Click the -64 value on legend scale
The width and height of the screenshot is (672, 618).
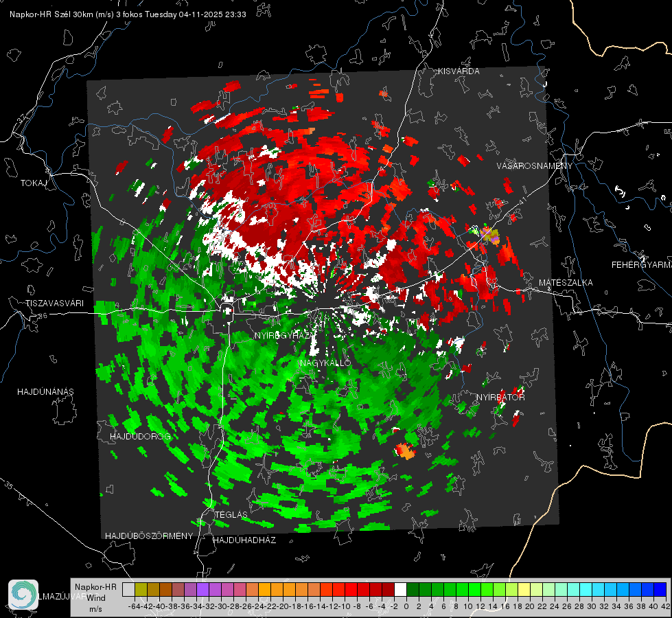pos(134,606)
